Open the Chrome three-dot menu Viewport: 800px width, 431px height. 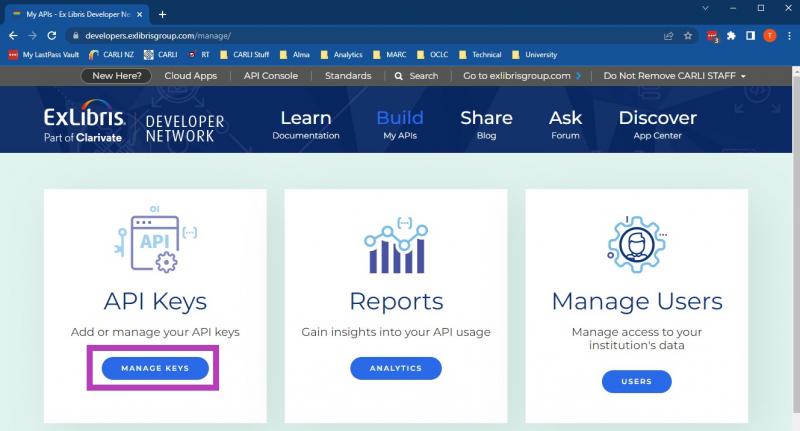789,36
